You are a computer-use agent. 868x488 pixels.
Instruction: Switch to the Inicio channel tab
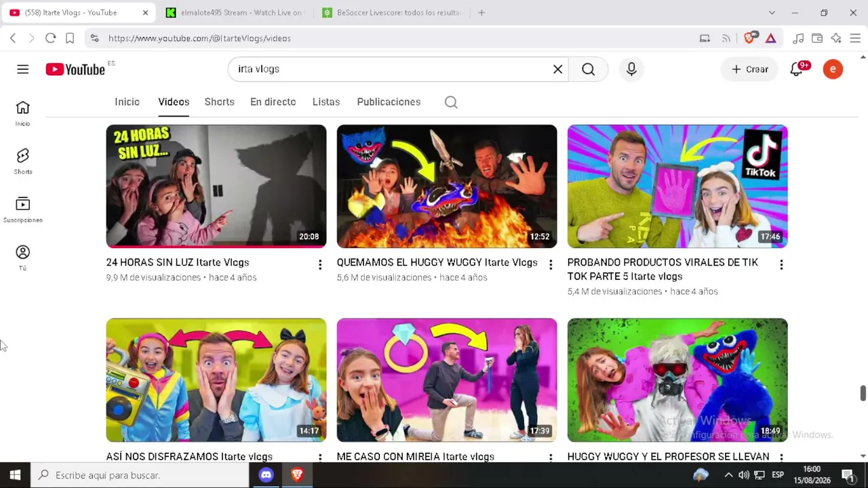(x=127, y=102)
